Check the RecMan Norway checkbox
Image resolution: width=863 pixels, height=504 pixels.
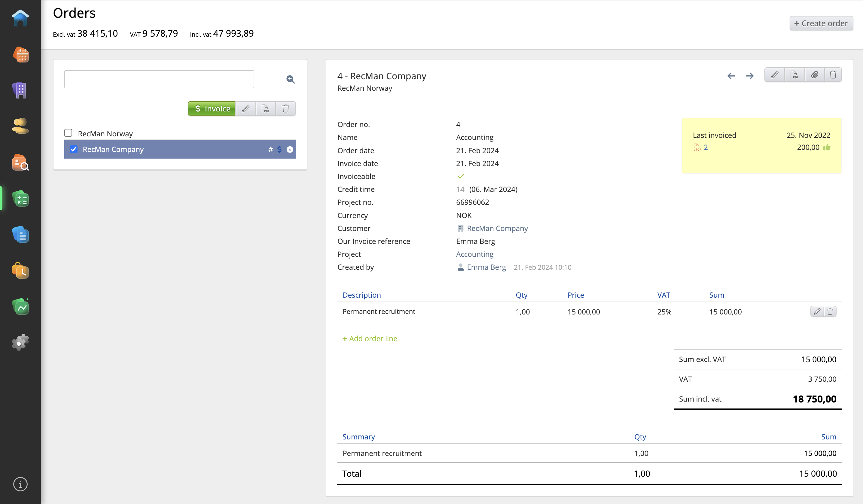68,133
